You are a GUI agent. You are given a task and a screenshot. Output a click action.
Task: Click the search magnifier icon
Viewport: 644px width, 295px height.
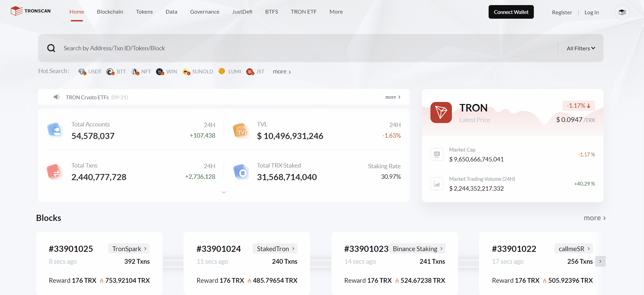pos(51,48)
